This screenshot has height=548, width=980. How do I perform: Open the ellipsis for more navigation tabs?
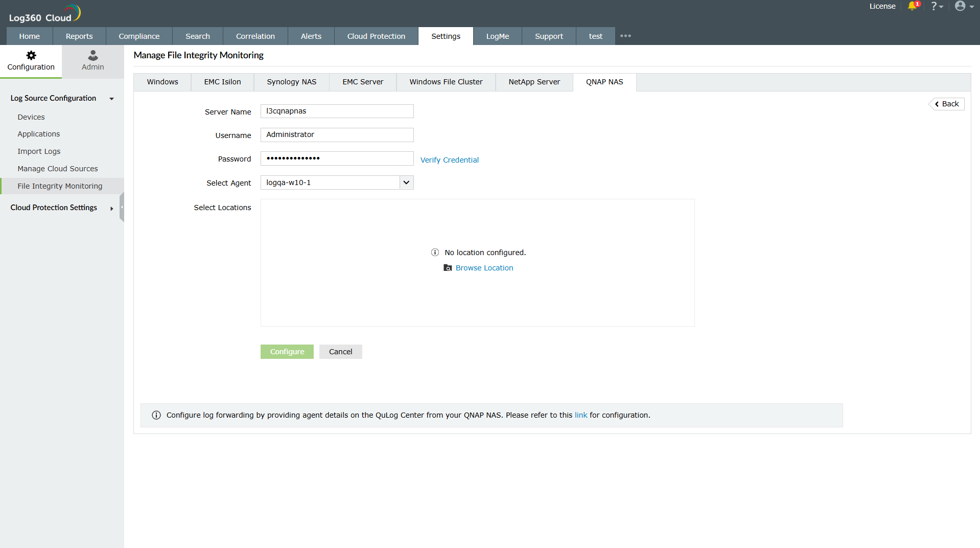point(625,36)
